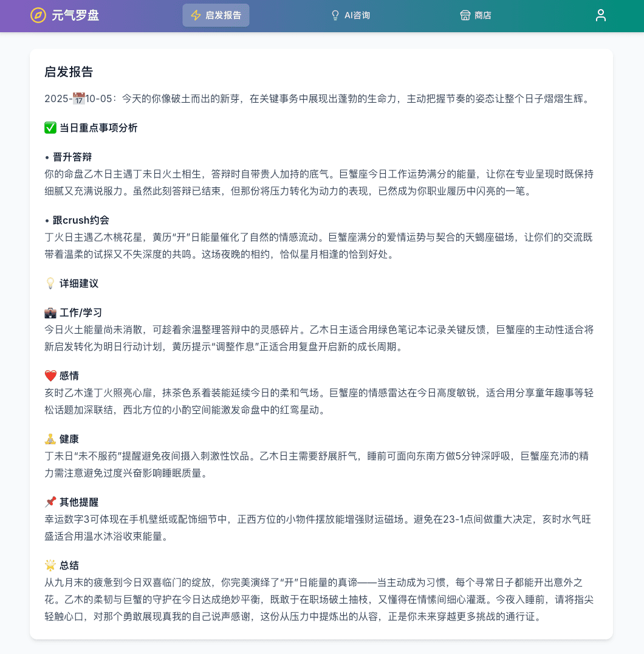Switch to the 启发报告 tab
This screenshot has height=654, width=644.
[x=216, y=15]
